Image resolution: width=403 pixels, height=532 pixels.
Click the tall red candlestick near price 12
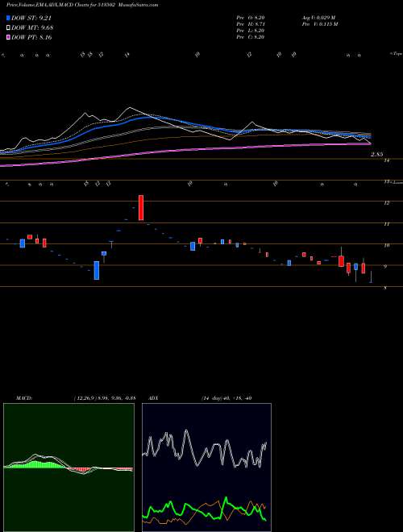[141, 208]
